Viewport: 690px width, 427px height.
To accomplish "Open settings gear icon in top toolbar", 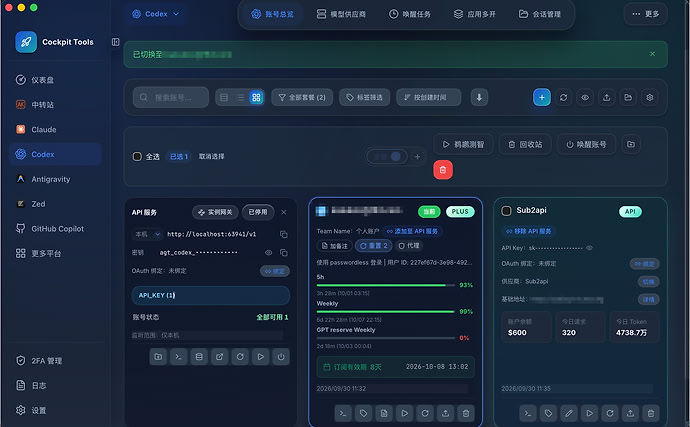I will click(650, 97).
